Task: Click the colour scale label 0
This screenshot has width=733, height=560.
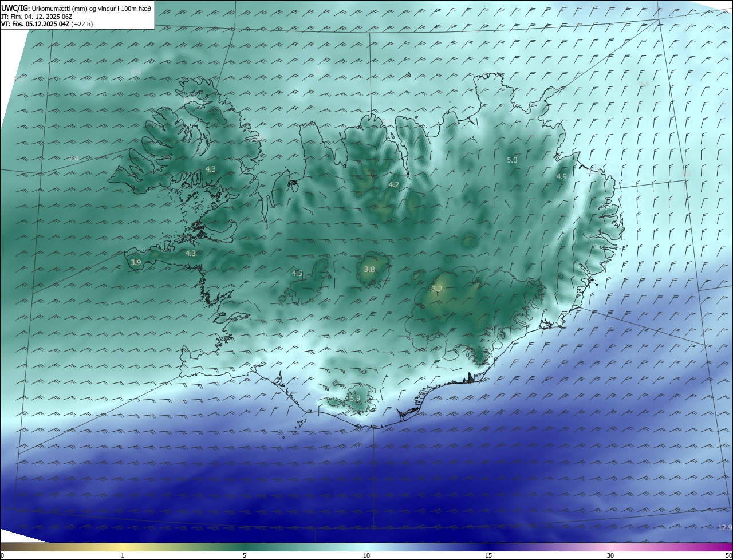Action: tap(2, 555)
